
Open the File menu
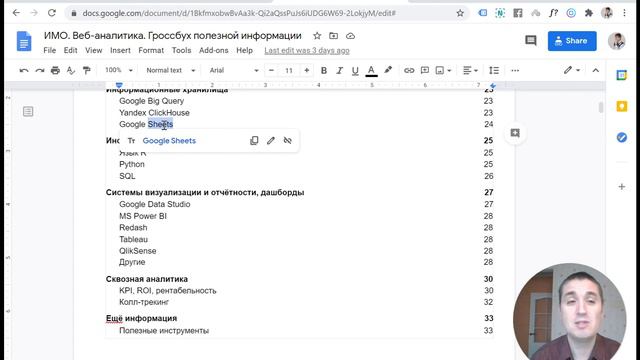(x=49, y=51)
